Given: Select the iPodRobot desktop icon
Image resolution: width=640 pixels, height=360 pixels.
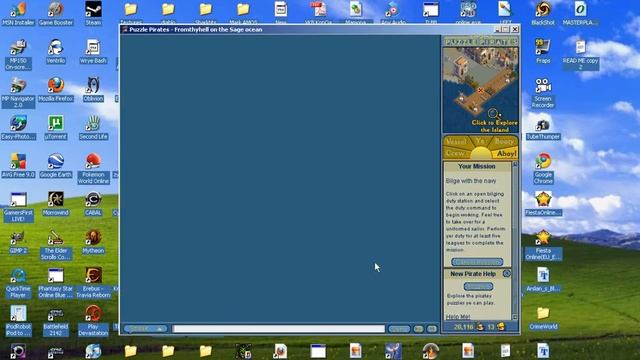Looking at the screenshot, I should tap(18, 321).
